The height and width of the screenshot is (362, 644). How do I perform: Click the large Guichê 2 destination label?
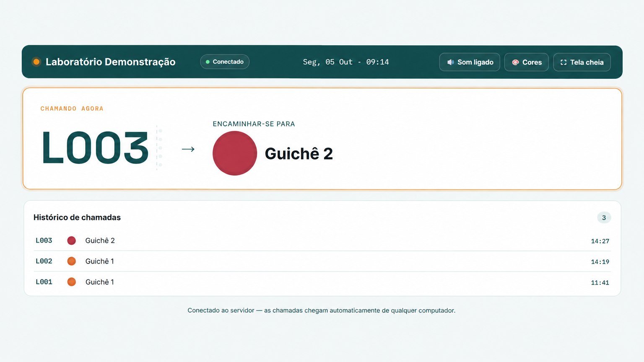(299, 154)
